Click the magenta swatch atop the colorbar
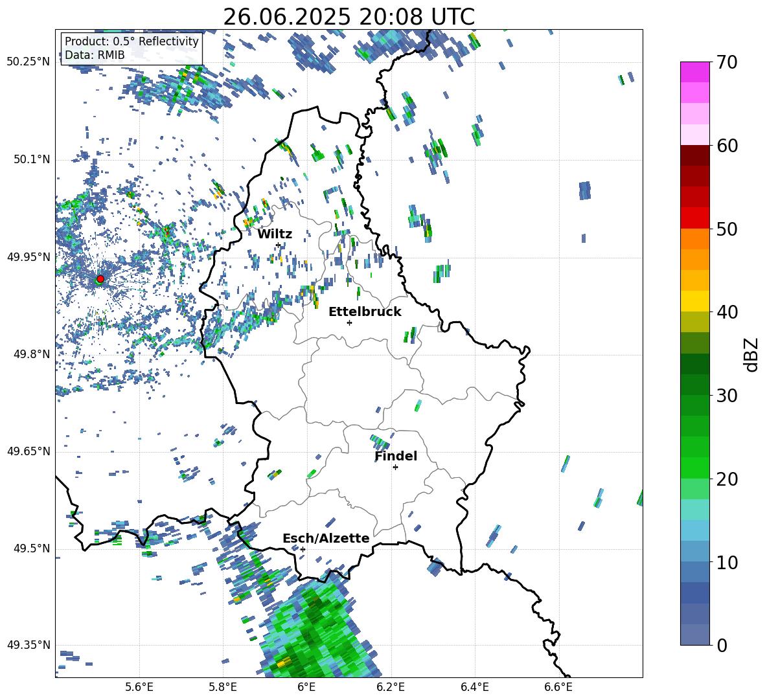767x700 pixels. coord(694,72)
